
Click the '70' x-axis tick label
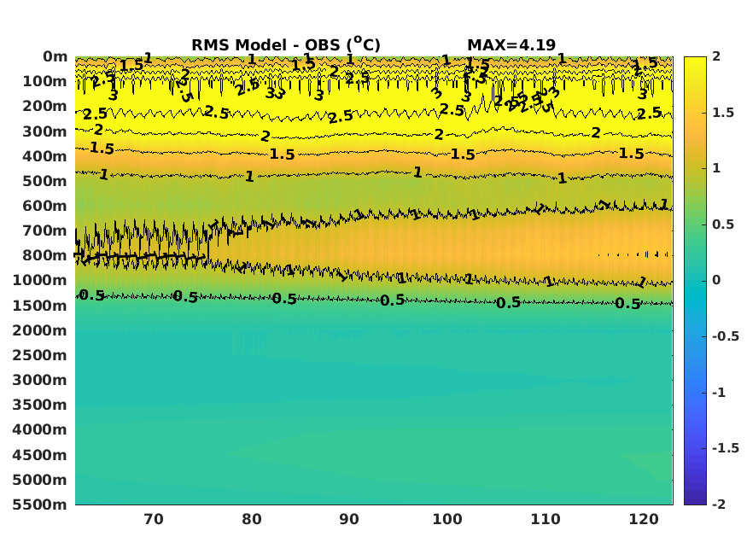pyautogui.click(x=154, y=519)
